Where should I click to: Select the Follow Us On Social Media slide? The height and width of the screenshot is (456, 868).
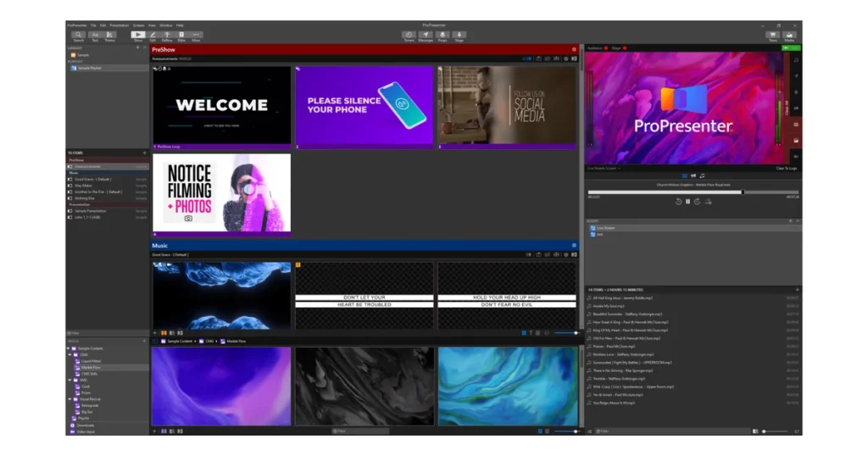[x=507, y=108]
